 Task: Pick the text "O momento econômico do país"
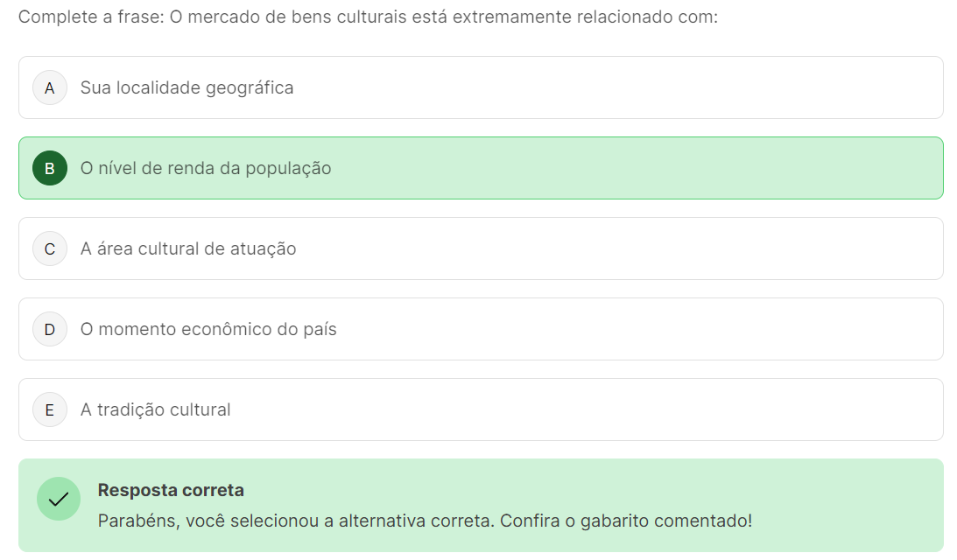pyautogui.click(x=208, y=329)
